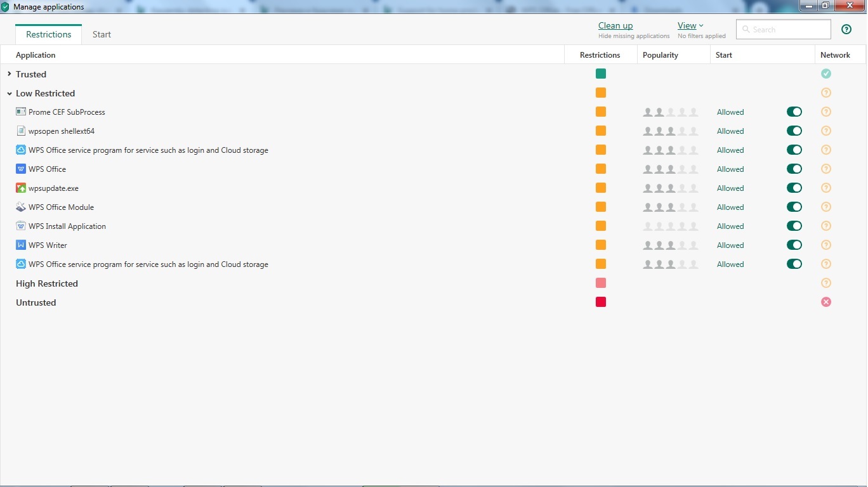Screen dimensions: 868x487
Task: Click the wpsopen shellext64 file icon
Action: point(21,131)
